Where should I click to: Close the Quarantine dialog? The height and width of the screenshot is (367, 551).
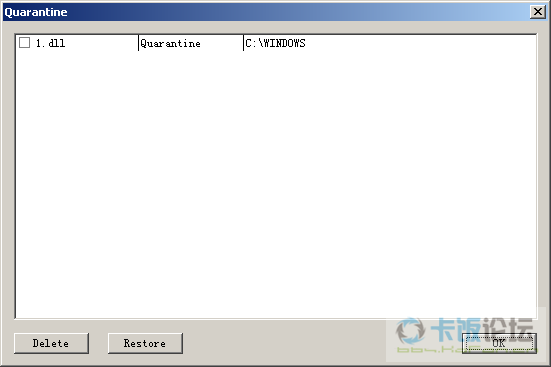tap(538, 12)
